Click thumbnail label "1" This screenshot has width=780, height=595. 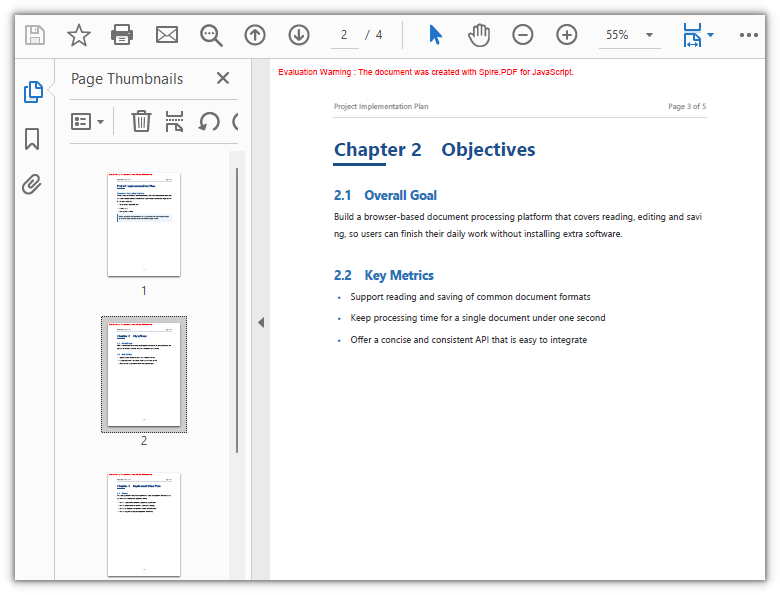coord(144,291)
